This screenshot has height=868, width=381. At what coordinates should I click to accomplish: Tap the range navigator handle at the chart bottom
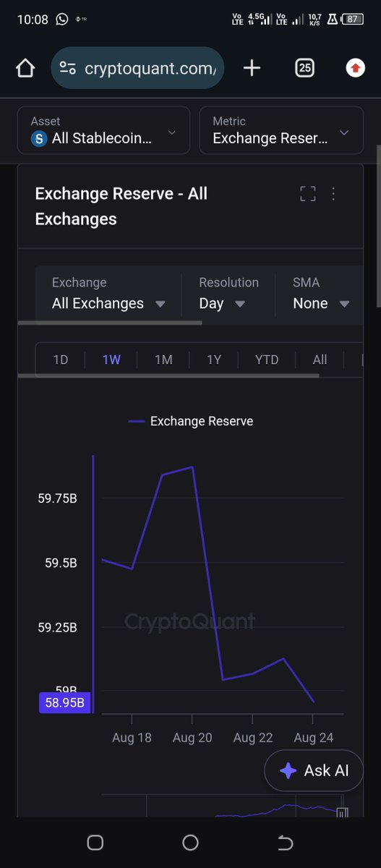343,813
